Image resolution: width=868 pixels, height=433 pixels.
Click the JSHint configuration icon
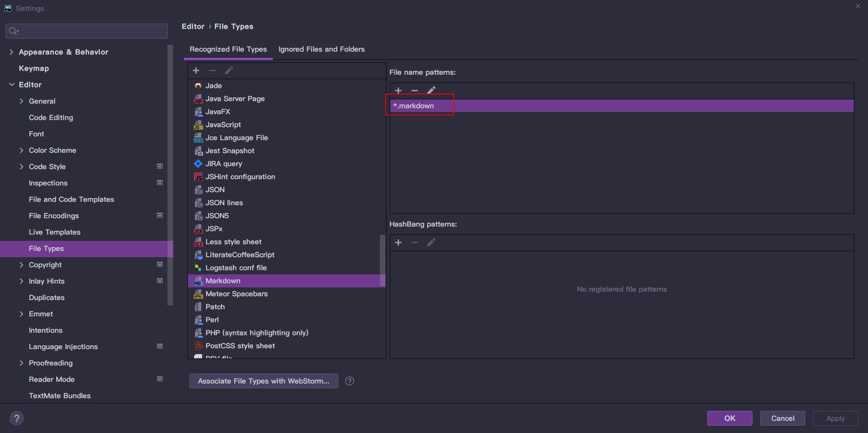pos(198,177)
